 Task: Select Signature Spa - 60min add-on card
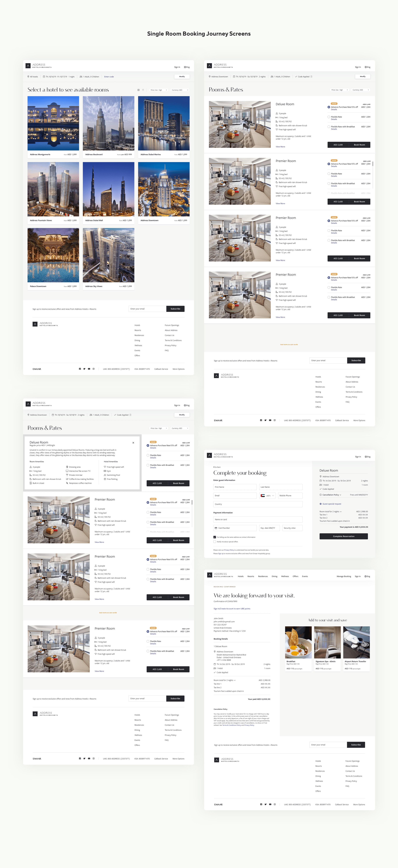coord(328,649)
